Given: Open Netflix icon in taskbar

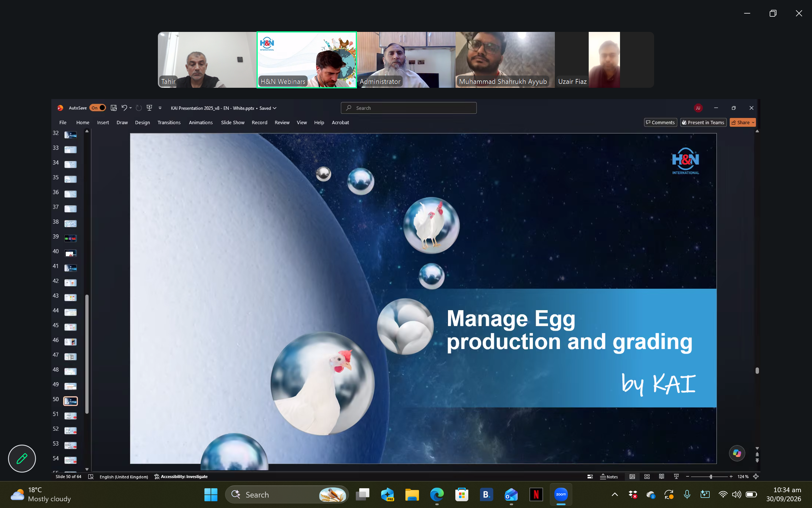Looking at the screenshot, I should (536, 494).
